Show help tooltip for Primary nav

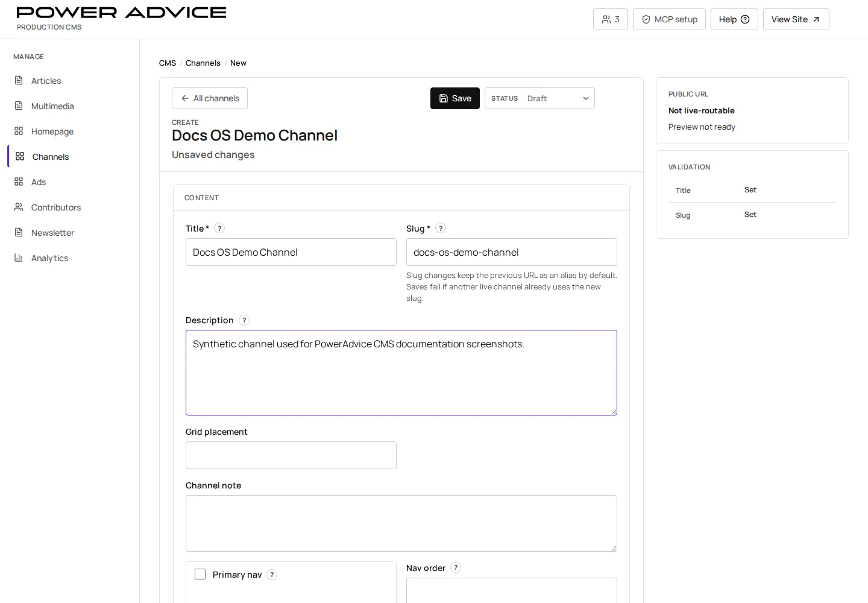(272, 575)
